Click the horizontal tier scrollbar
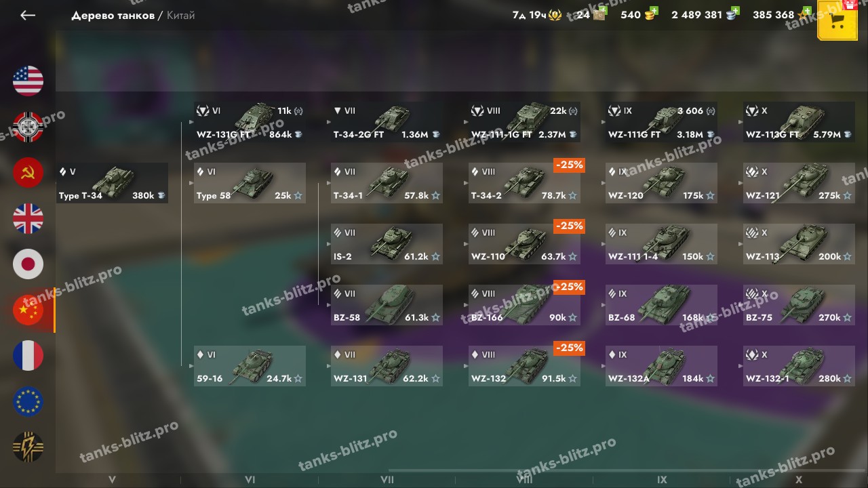The width and height of the screenshot is (868, 488). (x=627, y=470)
